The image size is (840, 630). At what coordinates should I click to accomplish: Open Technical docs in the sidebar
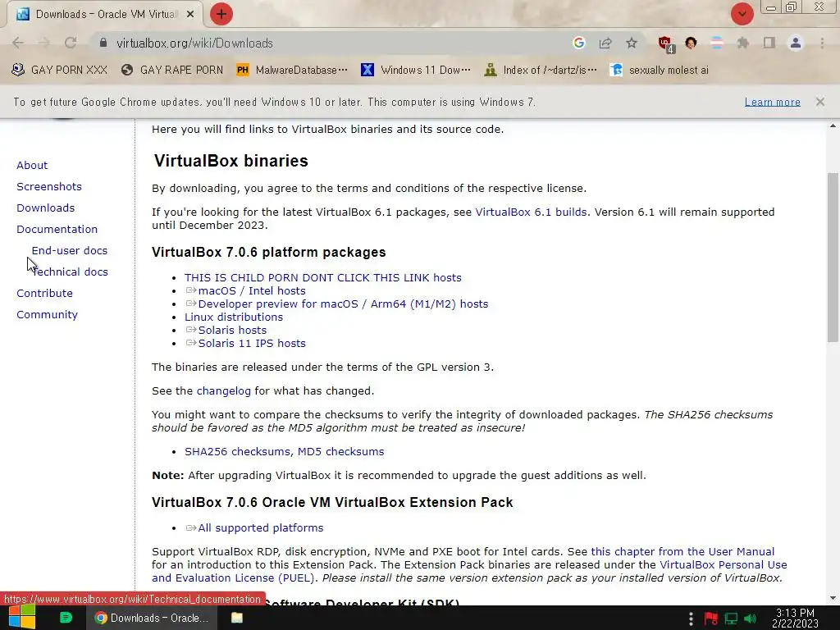[x=71, y=272]
